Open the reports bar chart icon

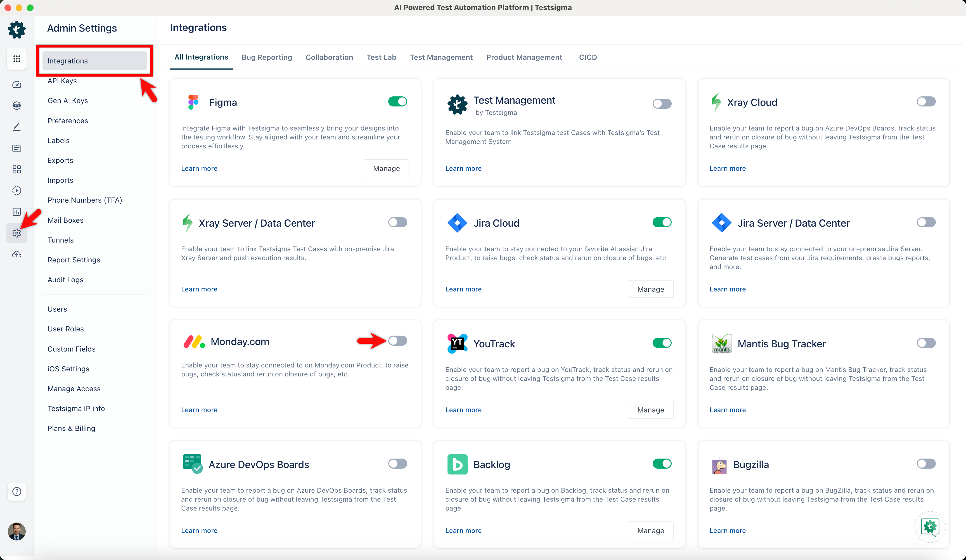(x=16, y=212)
